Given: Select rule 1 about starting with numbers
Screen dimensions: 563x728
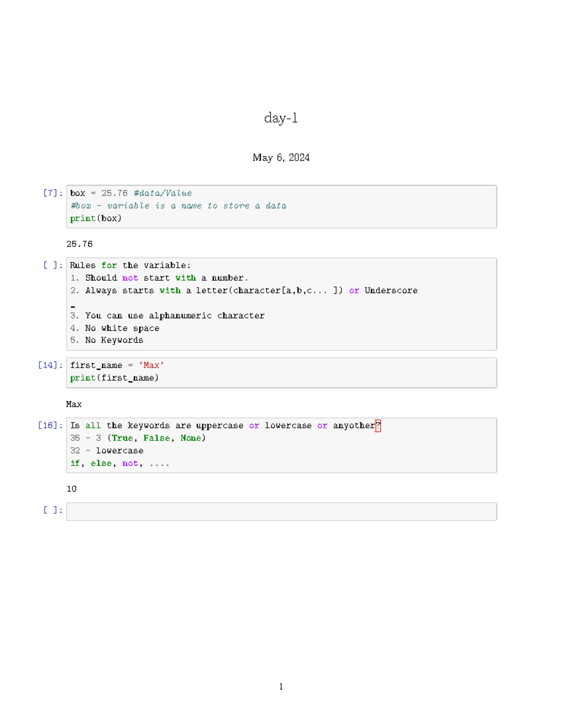Looking at the screenshot, I should (x=159, y=278).
